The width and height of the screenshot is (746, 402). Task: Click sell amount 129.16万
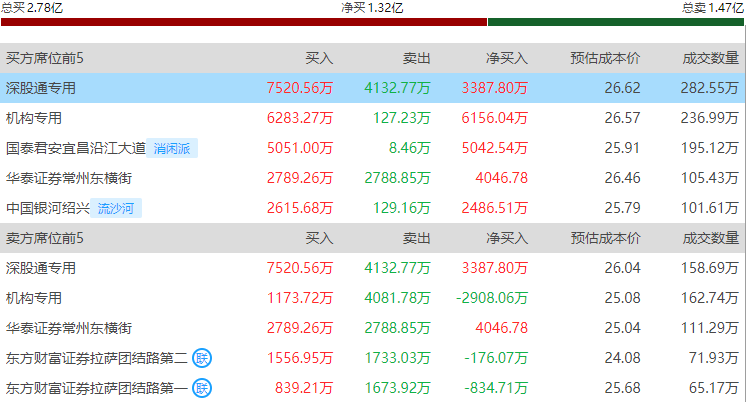coord(402,208)
